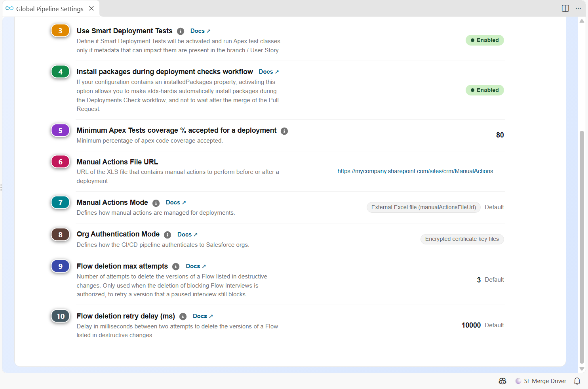Click the split editor layout icon
The width and height of the screenshot is (588, 389).
565,8
